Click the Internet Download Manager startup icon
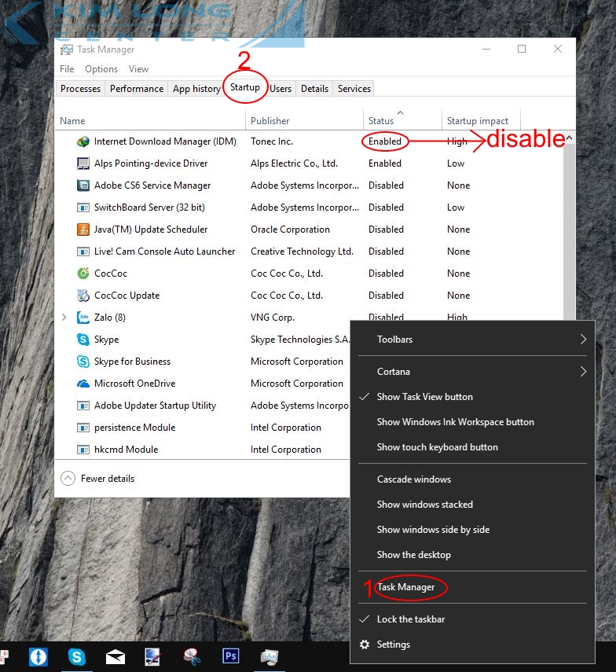The width and height of the screenshot is (616, 672). (x=83, y=141)
